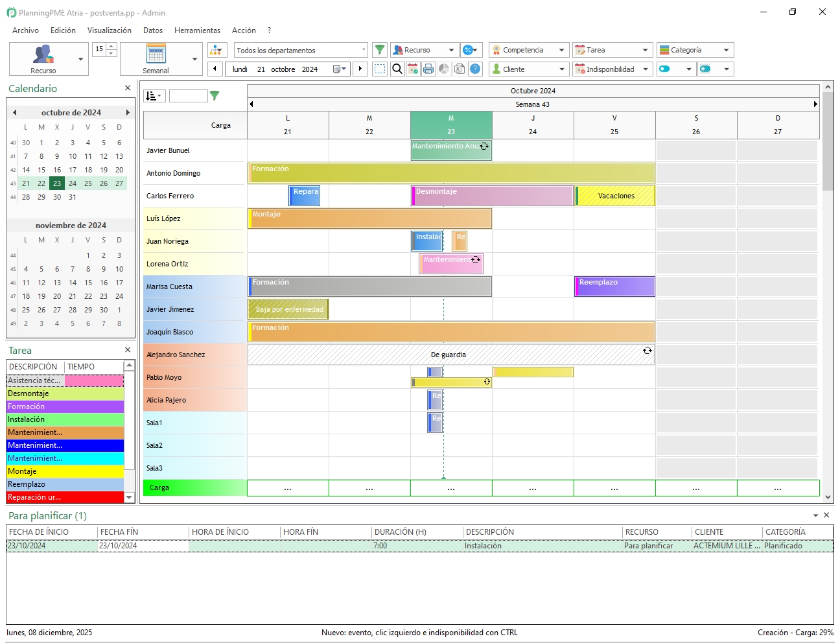Open the Datos menu
The width and height of the screenshot is (840, 643).
coord(153,30)
